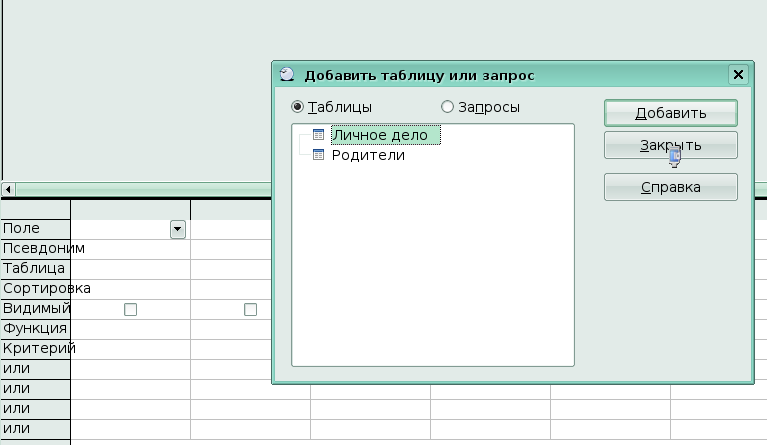
Task: Click the Критерий row header
Action: (x=35, y=349)
